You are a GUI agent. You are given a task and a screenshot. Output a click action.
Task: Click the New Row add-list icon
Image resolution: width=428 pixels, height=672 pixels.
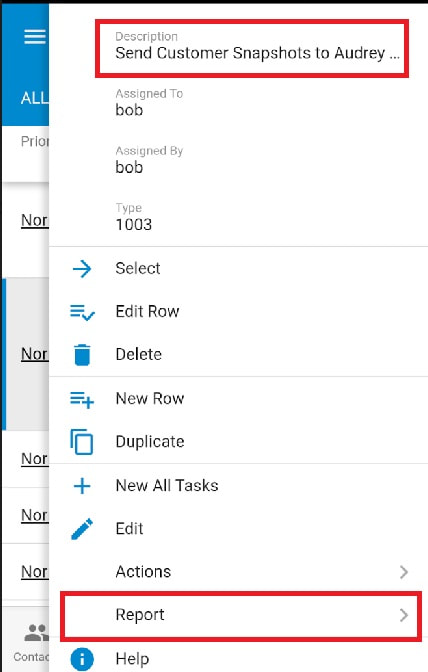(82, 399)
